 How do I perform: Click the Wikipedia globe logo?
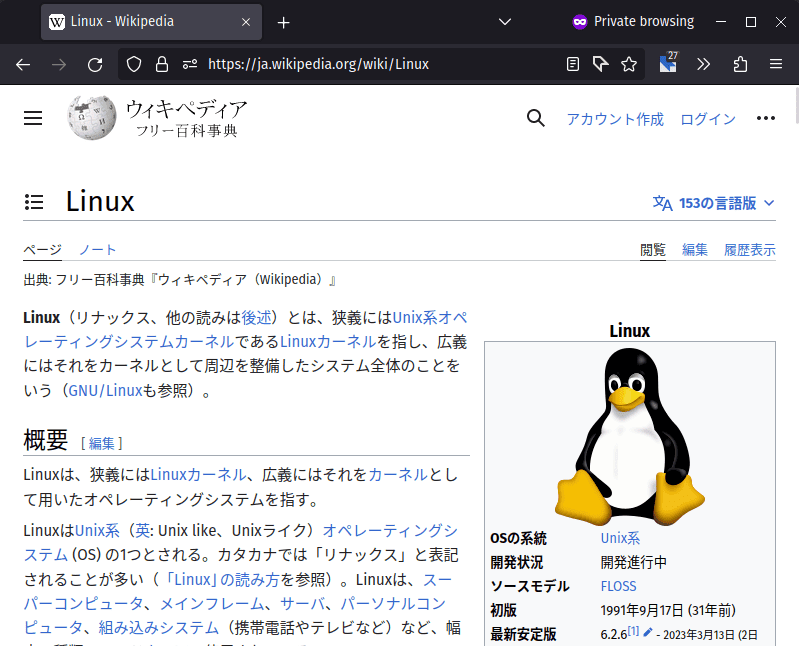[92, 117]
